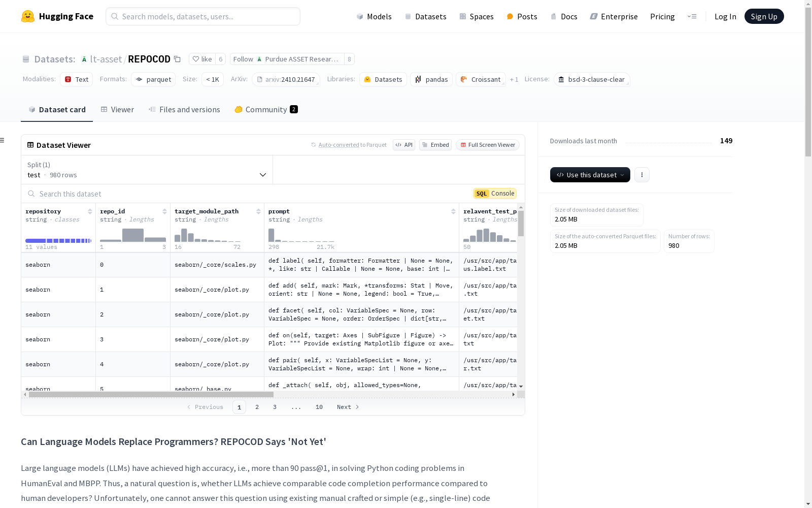812x508 pixels.
Task: Click the Log In link
Action: (x=725, y=16)
